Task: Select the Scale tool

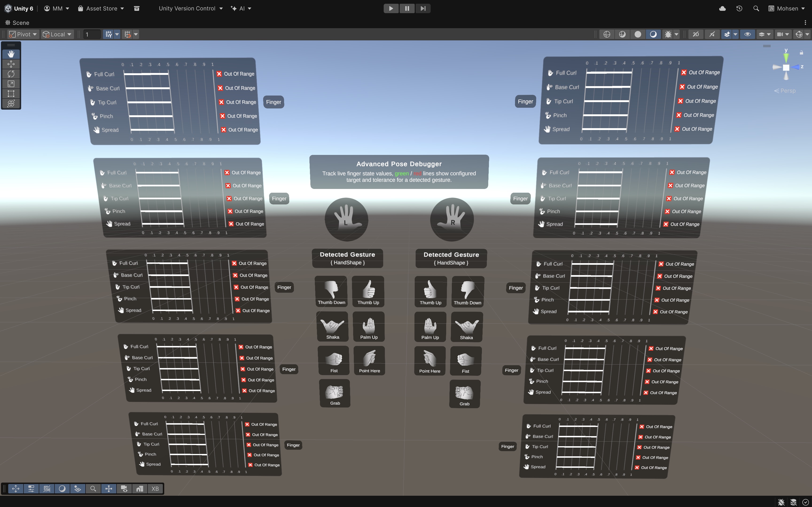Action: (x=11, y=84)
